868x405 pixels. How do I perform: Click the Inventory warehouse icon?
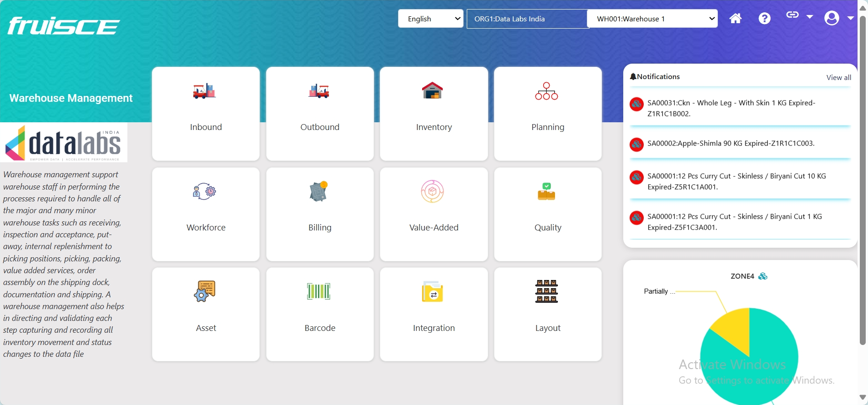coord(432,90)
